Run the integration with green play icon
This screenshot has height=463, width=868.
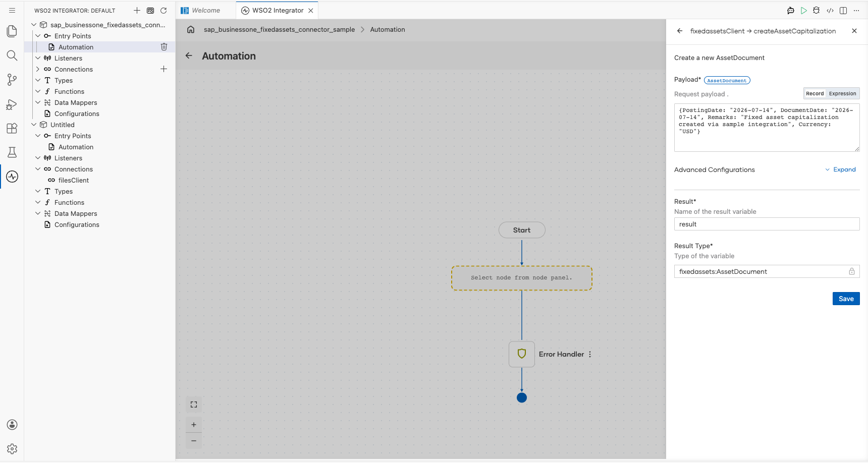[x=804, y=10]
